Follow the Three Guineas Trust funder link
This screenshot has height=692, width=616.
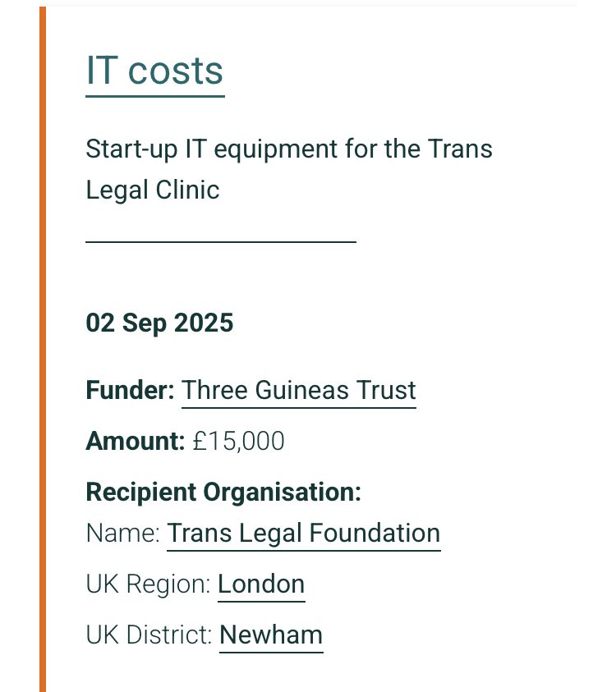click(298, 390)
